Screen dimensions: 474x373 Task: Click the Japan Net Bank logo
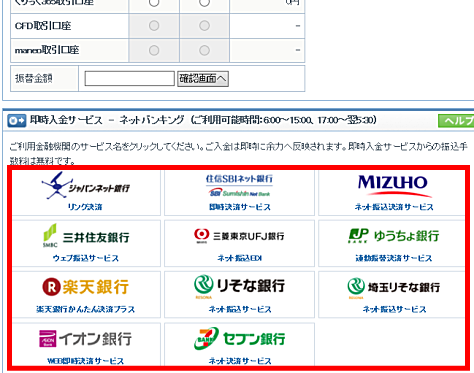(86, 185)
